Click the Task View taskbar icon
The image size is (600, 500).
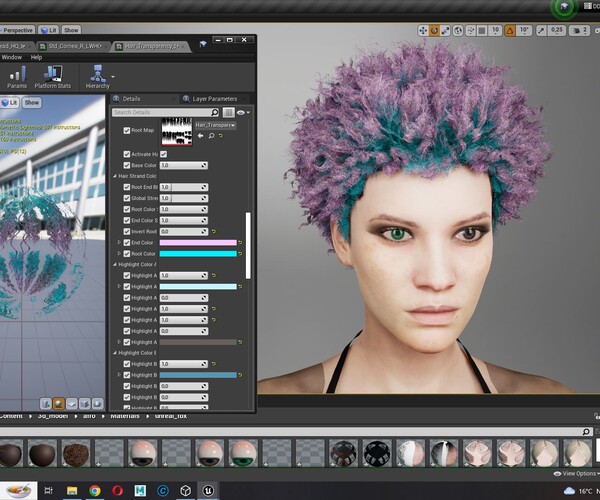point(49,490)
